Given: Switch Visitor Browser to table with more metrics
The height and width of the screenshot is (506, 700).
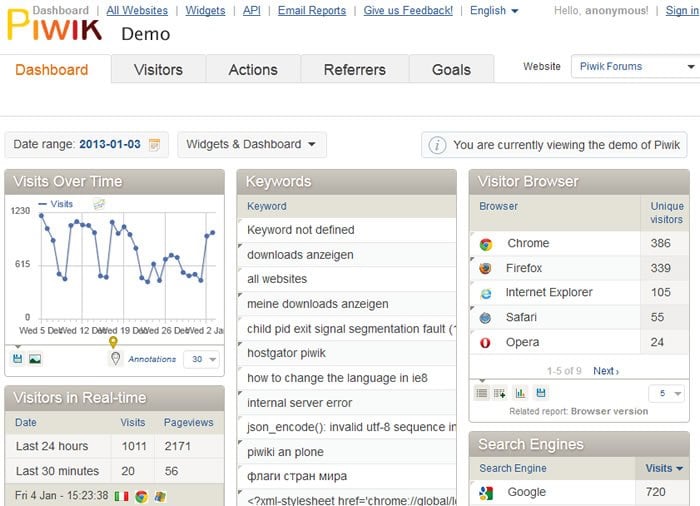Looking at the screenshot, I should point(500,393).
